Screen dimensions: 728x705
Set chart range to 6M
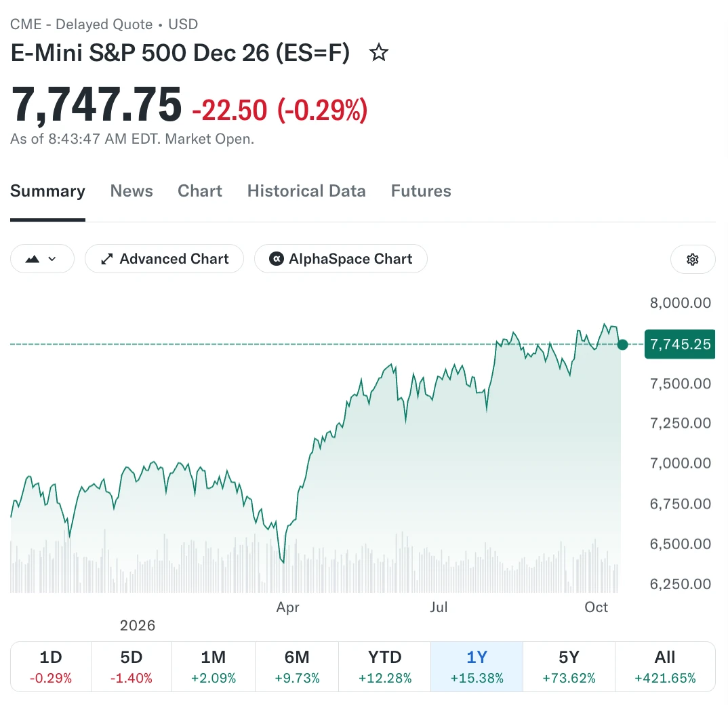[297, 666]
